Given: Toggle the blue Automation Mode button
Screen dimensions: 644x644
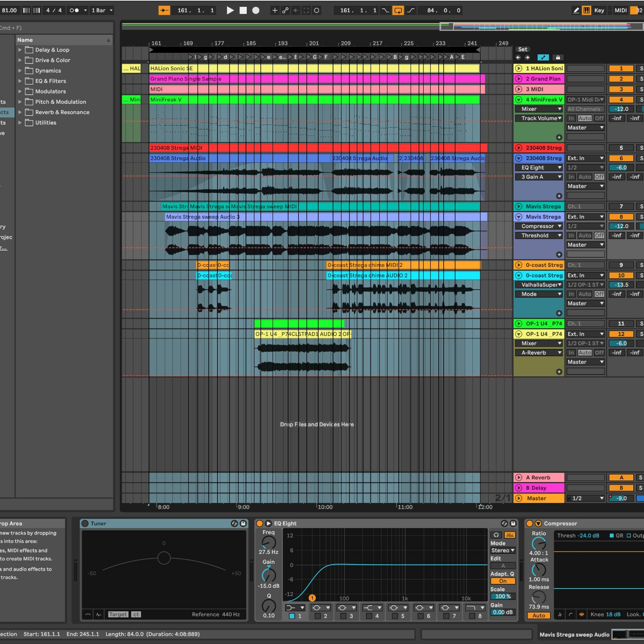Looking at the screenshot, I should (543, 57).
